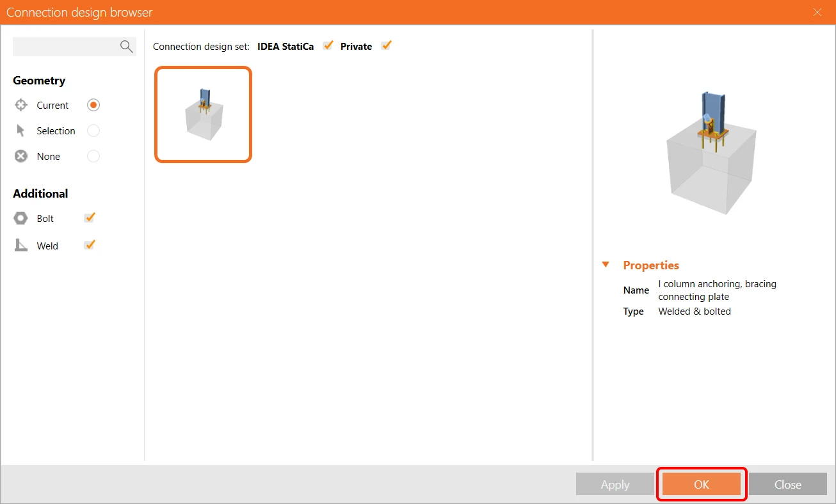Click the Close button
836x504 pixels.
click(x=787, y=484)
